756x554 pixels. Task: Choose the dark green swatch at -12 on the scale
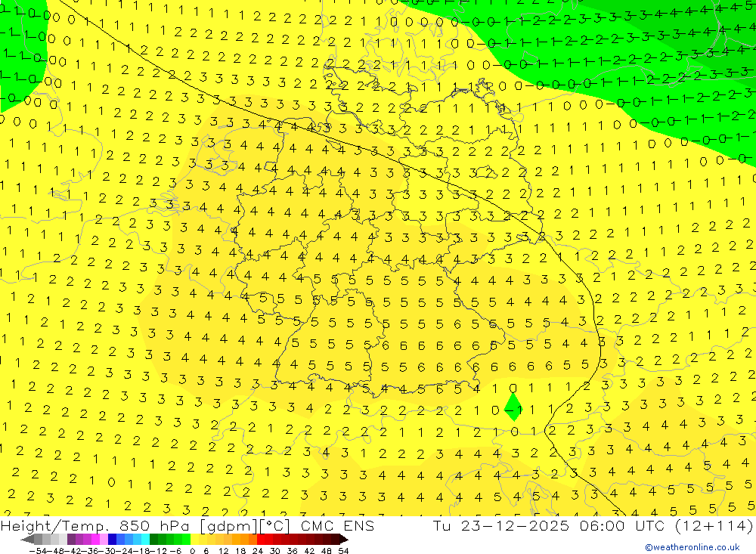point(153,539)
